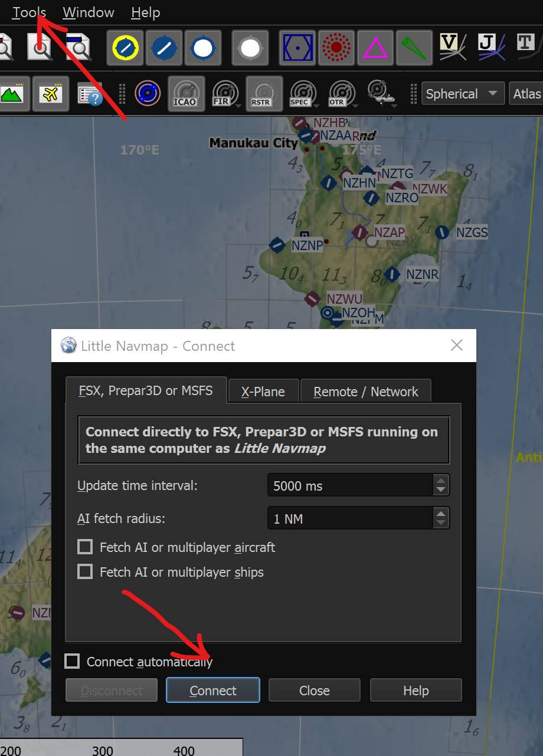This screenshot has width=543, height=756.
Task: Open the Window menu
Action: pyautogui.click(x=89, y=12)
